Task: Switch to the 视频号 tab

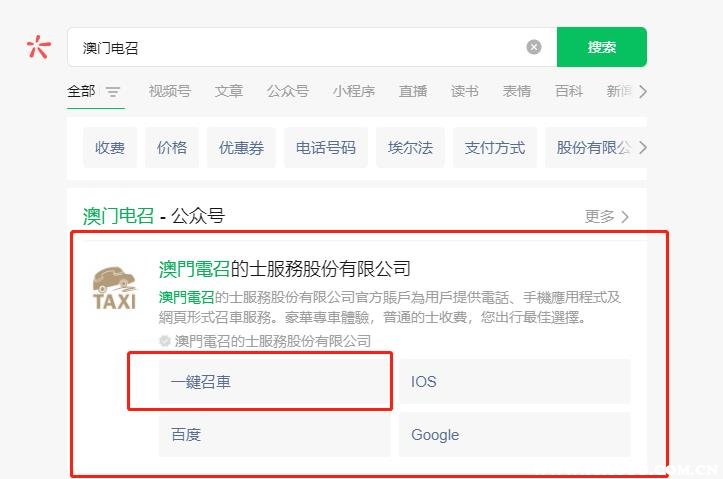Action: click(x=169, y=91)
